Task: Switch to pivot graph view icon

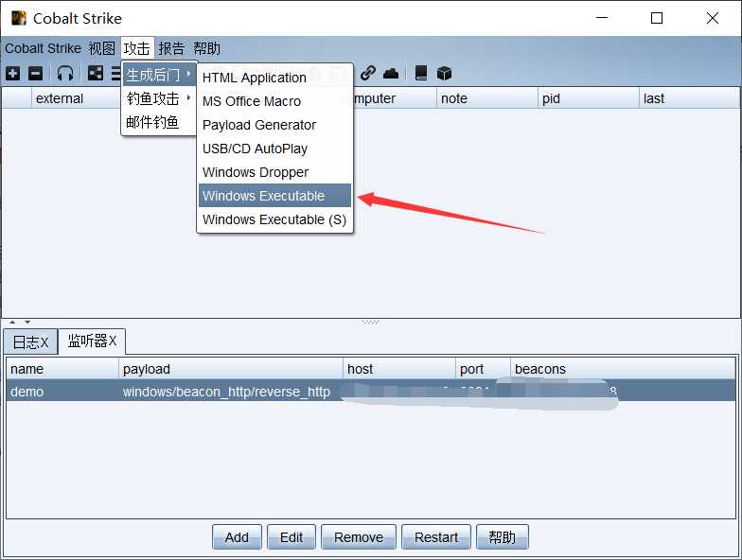Action: [95, 74]
